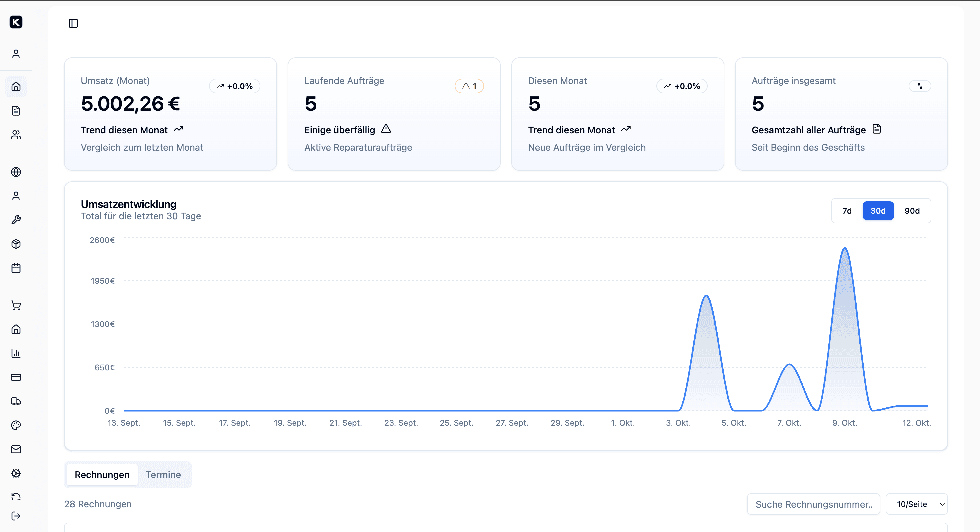Select the Rechnungen tab

click(x=102, y=475)
